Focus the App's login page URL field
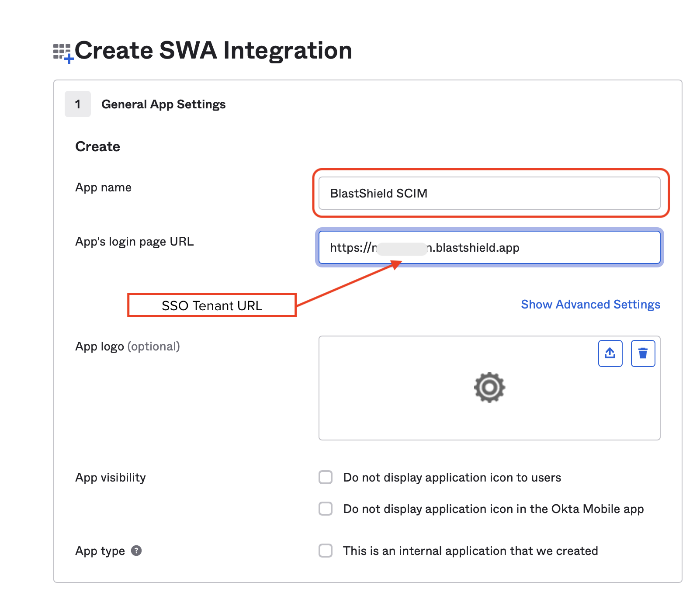The image size is (700, 610). [489, 247]
